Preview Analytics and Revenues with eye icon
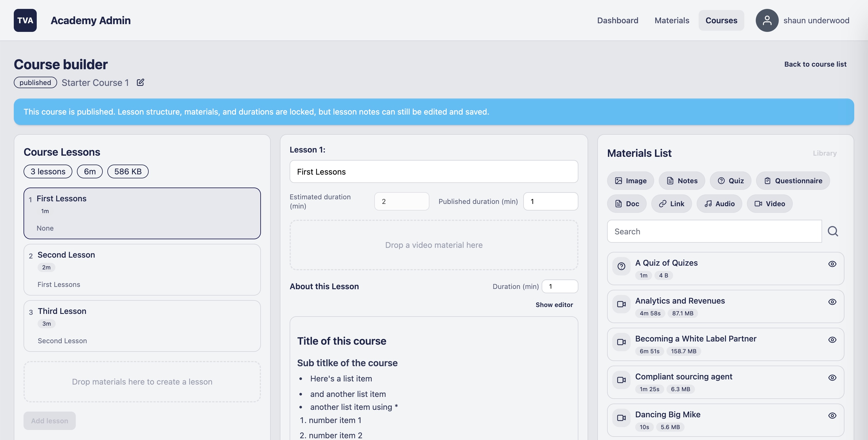The image size is (868, 440). click(x=832, y=302)
